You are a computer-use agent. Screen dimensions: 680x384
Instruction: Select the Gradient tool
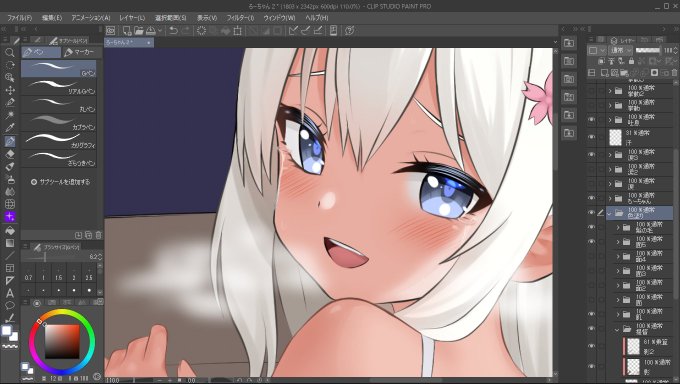[10, 243]
